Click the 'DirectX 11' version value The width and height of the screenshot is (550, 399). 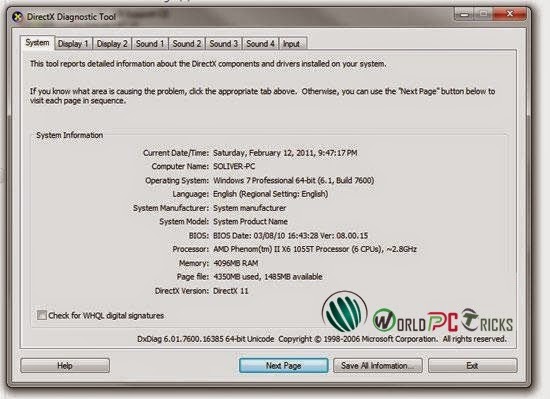[230, 291]
